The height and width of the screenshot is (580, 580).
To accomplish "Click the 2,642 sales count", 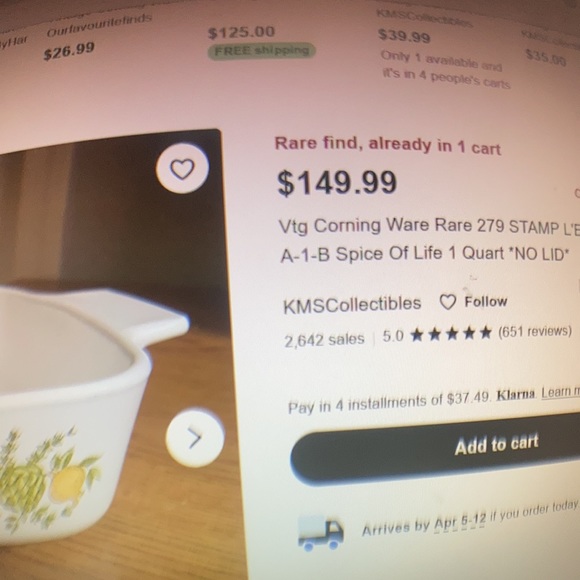I will 324,340.
